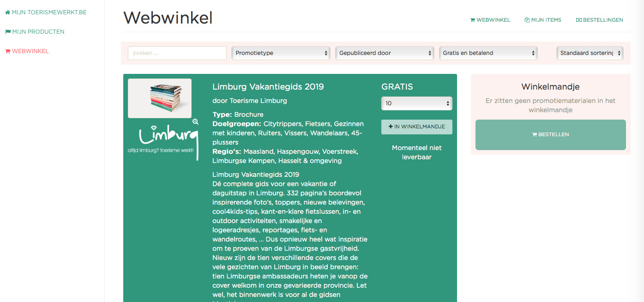This screenshot has width=644, height=302.
Task: Open the brochure stack thumbnail image
Action: click(x=160, y=98)
